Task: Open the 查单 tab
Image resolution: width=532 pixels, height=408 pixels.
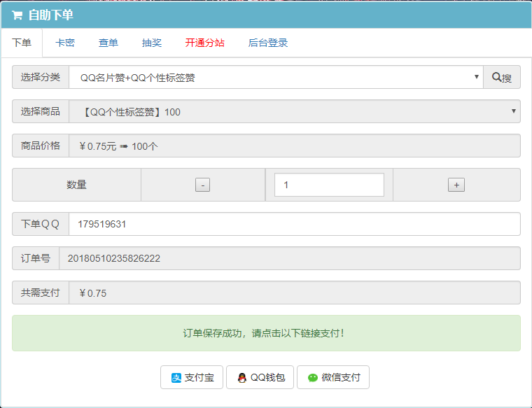Action: 108,43
